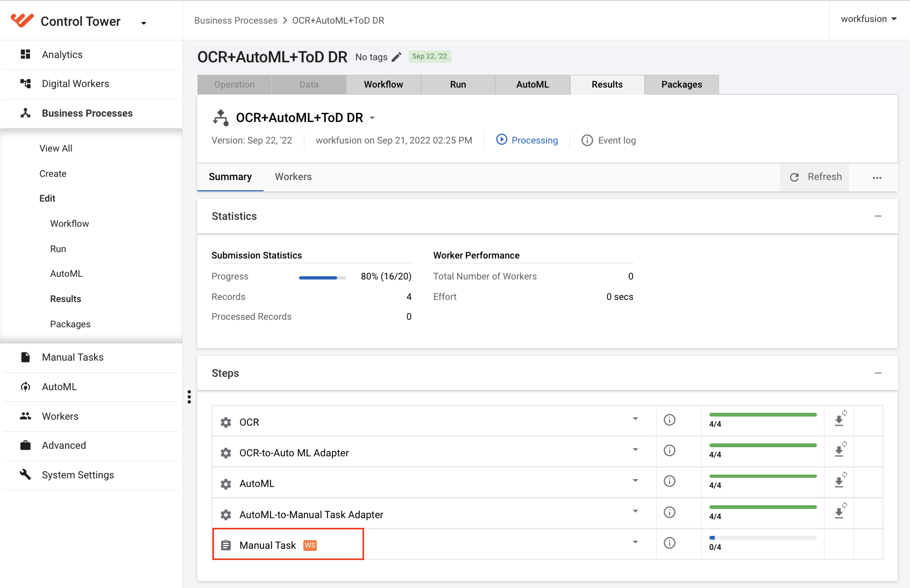Open View All in sidebar
This screenshot has height=588, width=910.
click(x=56, y=148)
